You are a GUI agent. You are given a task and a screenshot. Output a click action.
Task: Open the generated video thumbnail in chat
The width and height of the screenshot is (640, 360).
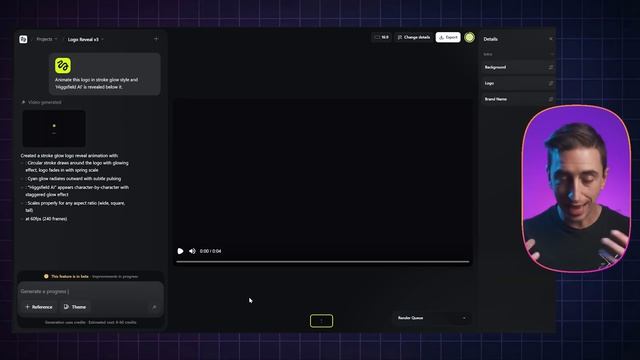click(54, 128)
